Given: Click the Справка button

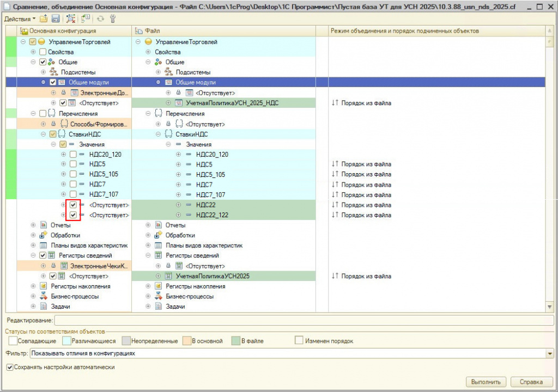Looking at the screenshot, I should tap(532, 382).
